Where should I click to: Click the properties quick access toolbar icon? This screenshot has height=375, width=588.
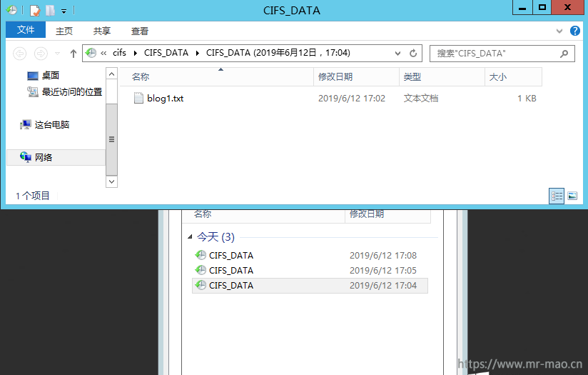click(x=35, y=10)
